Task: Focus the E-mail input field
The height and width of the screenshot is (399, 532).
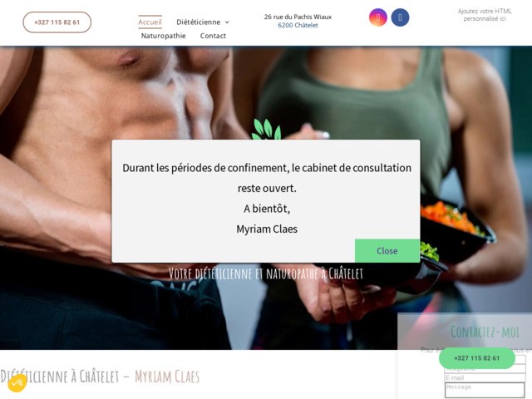Action: tap(485, 377)
